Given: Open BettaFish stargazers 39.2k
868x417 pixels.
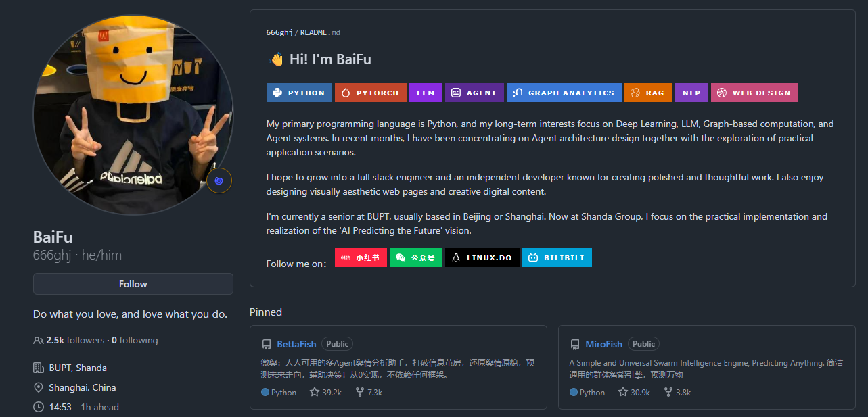Looking at the screenshot, I should [325, 392].
